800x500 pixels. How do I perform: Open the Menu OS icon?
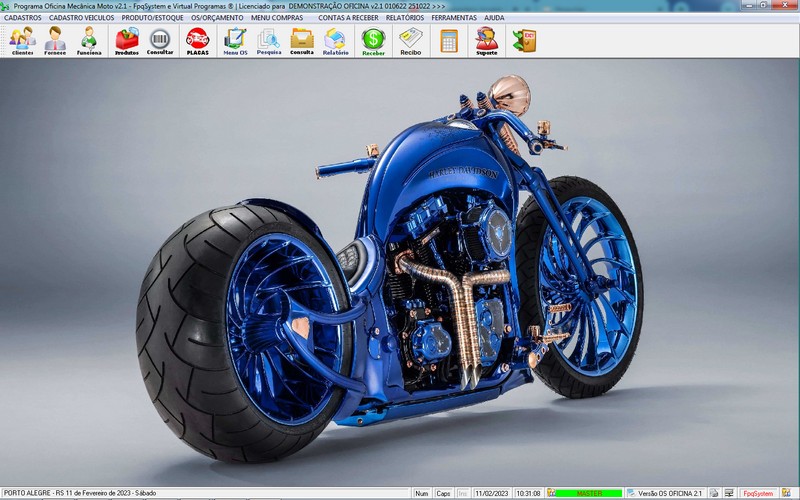pyautogui.click(x=235, y=41)
